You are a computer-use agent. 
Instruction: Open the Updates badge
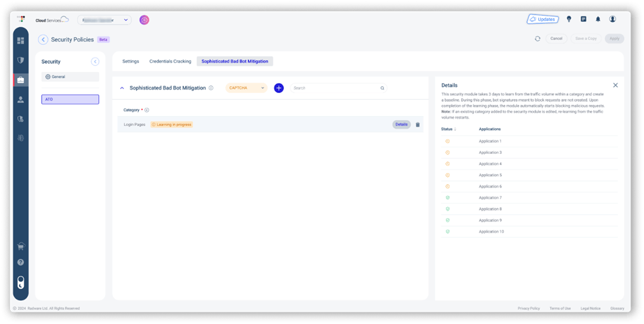[x=542, y=19]
